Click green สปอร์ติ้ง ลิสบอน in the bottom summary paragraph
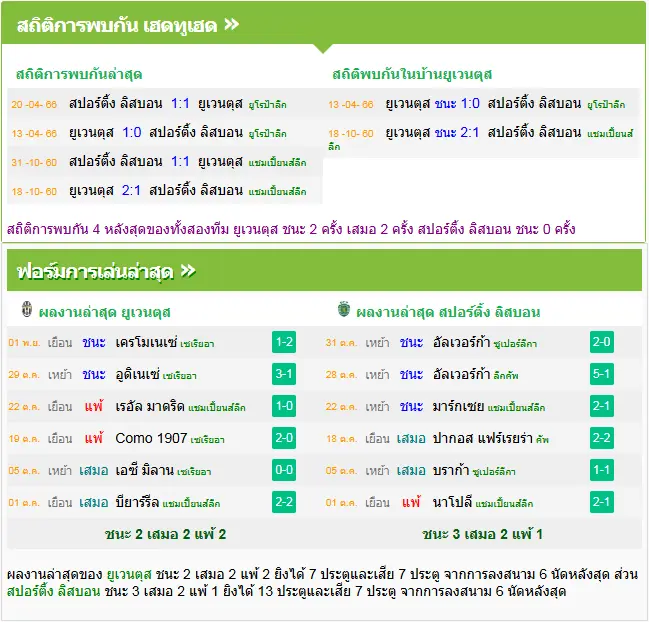Viewport: 649px width, 622px height. tap(53, 591)
